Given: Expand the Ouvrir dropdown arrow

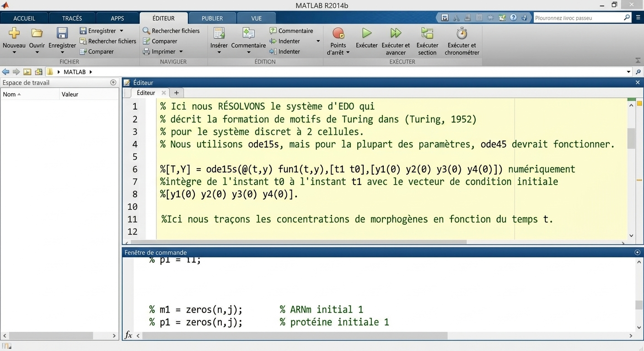Looking at the screenshot, I should tap(37, 53).
